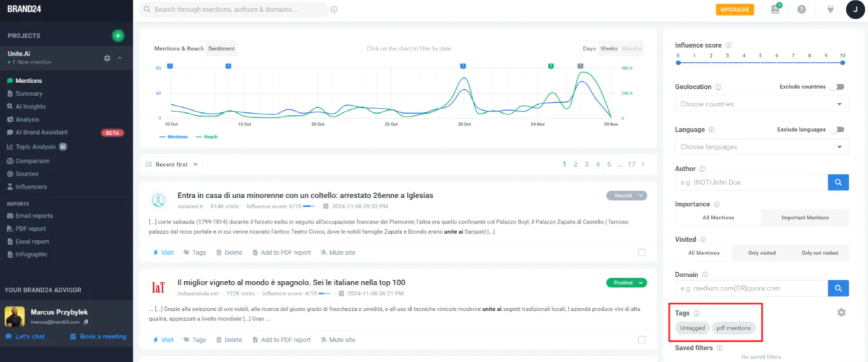Image resolution: width=868 pixels, height=362 pixels.
Task: Set chart granularity to Weeks
Action: [609, 49]
